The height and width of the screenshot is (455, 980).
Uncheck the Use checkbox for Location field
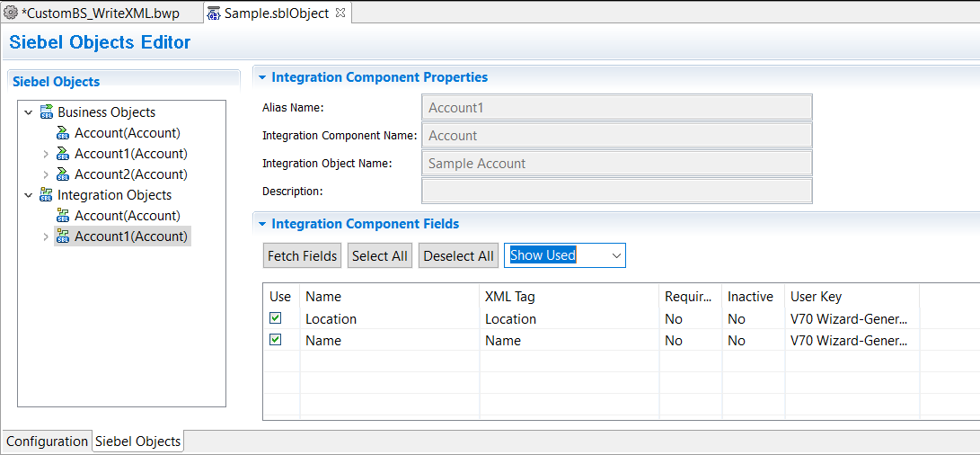[275, 318]
